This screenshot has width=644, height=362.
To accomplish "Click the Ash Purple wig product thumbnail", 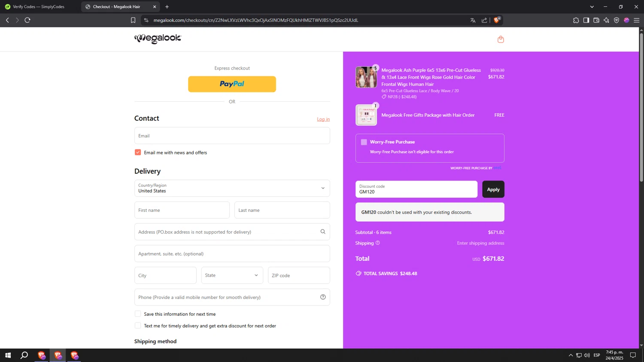I will tap(366, 77).
